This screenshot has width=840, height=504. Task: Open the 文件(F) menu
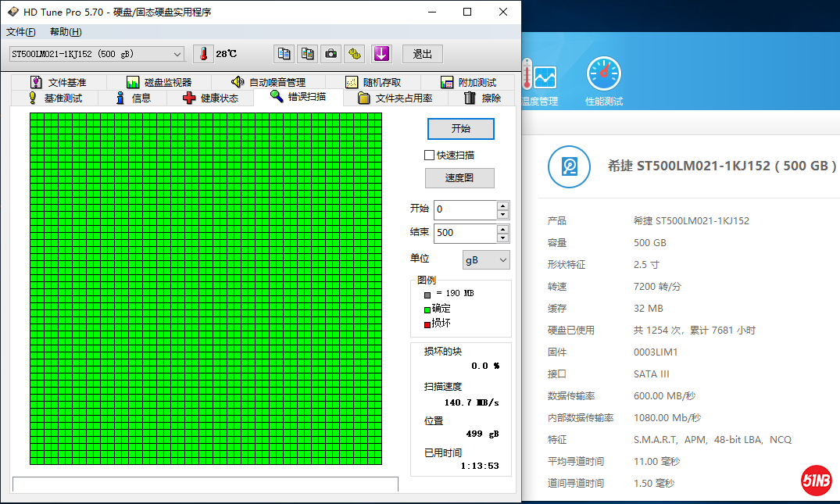[21, 32]
